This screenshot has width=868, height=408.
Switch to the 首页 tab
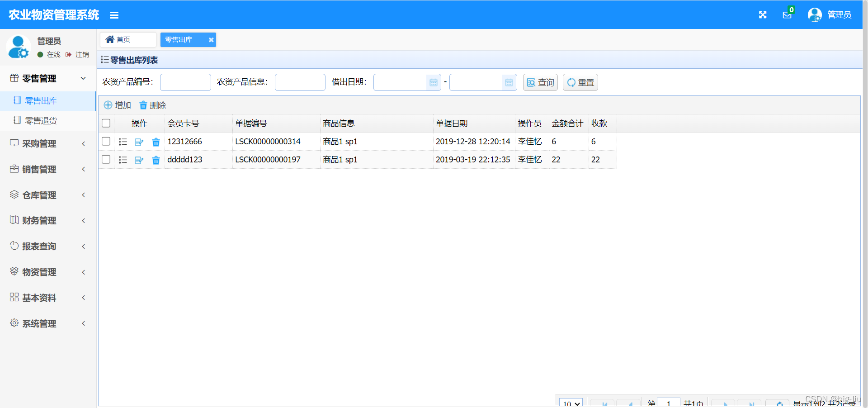(128, 40)
